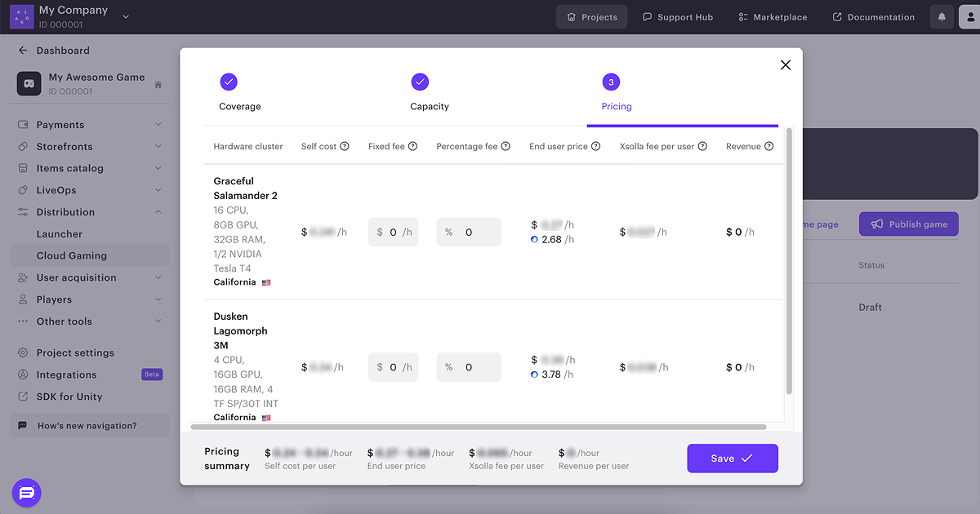This screenshot has width=980, height=514.
Task: Click the Publish game button
Action: pyautogui.click(x=908, y=224)
